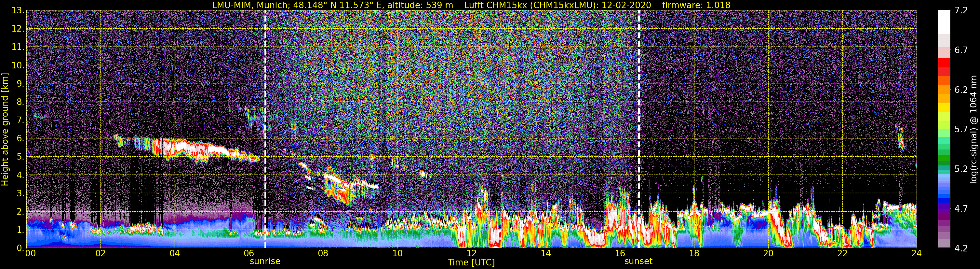The width and height of the screenshot is (980, 269).
Task: Click the height axis tick label 1
Action: (20, 230)
